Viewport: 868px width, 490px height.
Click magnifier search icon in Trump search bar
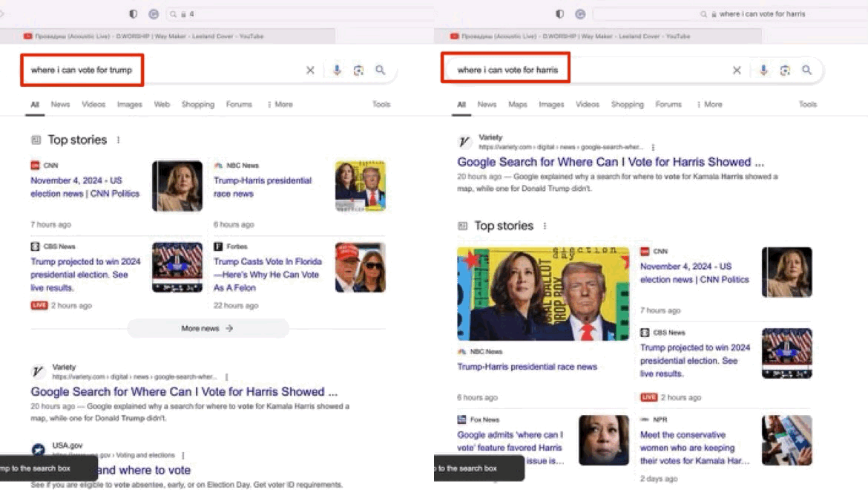click(381, 71)
